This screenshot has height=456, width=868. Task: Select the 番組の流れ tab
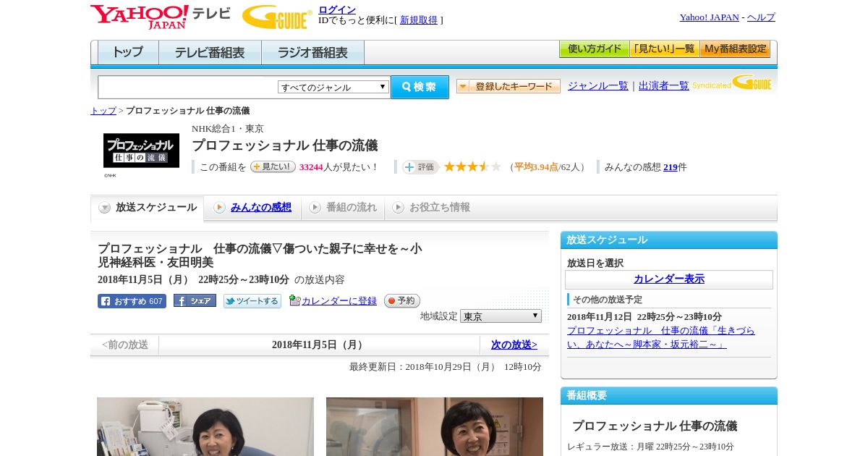tap(343, 208)
